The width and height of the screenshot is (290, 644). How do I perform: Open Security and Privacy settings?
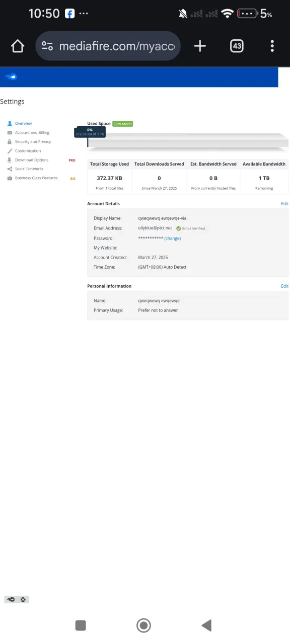coord(33,141)
